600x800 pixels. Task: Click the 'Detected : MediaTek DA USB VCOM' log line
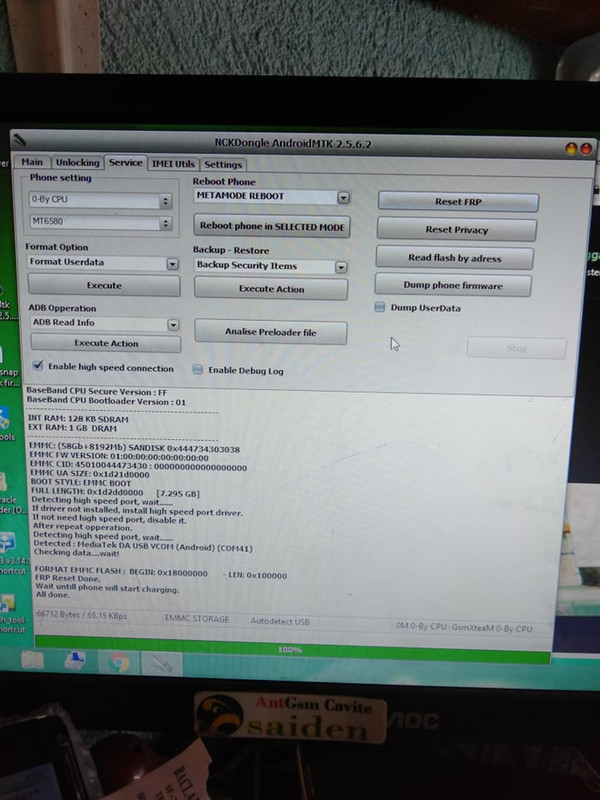point(143,546)
